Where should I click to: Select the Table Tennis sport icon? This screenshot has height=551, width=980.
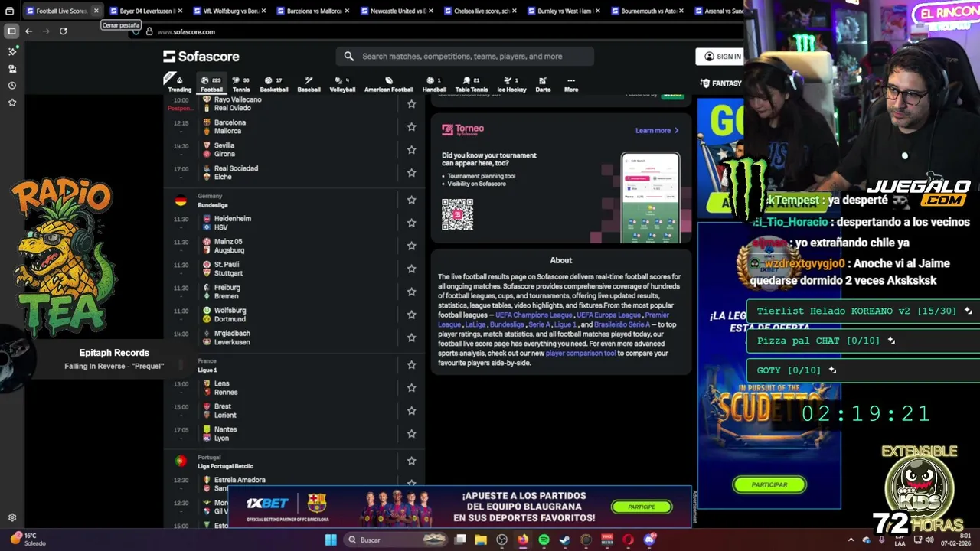472,84
